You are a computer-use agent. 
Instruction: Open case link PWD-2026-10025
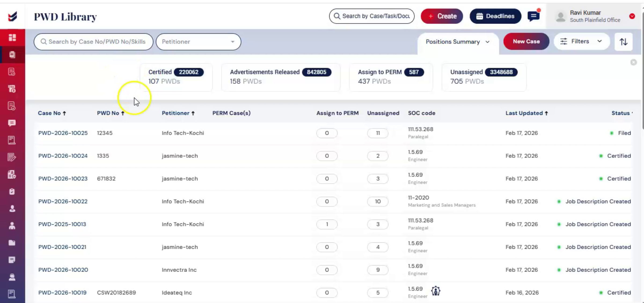[63, 133]
